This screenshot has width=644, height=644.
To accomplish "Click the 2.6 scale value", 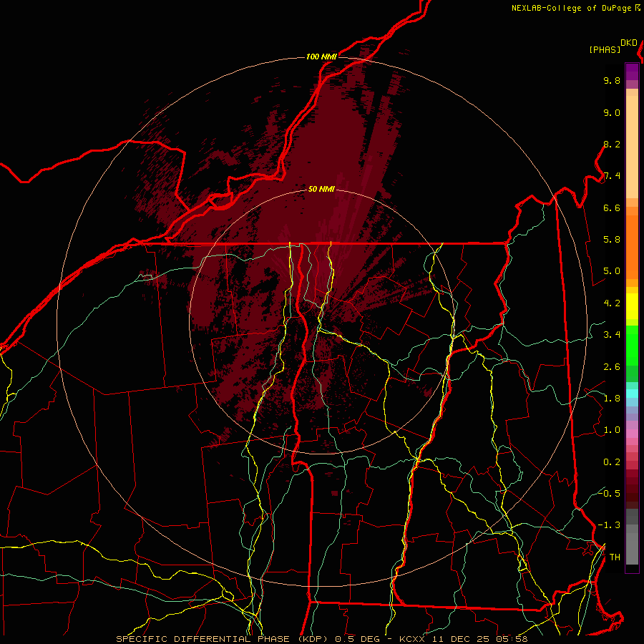I will pyautogui.click(x=612, y=367).
